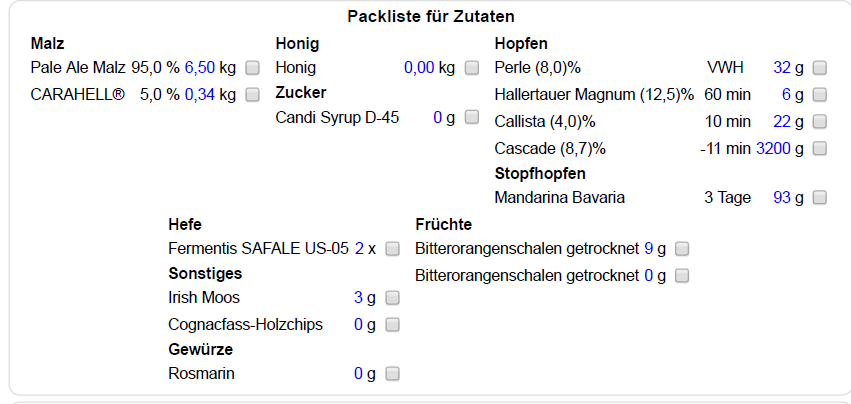Viewport: 851px width, 404px height.
Task: Check the Cascade hops checkbox
Action: (x=820, y=149)
